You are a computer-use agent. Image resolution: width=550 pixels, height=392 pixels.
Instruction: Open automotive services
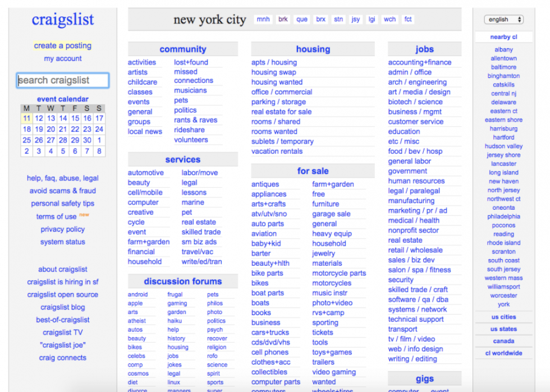(145, 173)
